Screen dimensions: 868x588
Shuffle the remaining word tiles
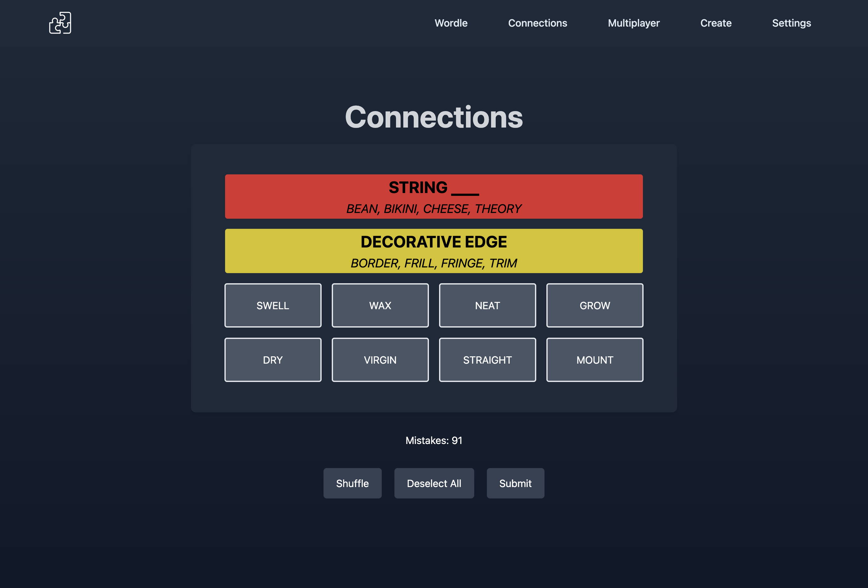click(x=353, y=483)
